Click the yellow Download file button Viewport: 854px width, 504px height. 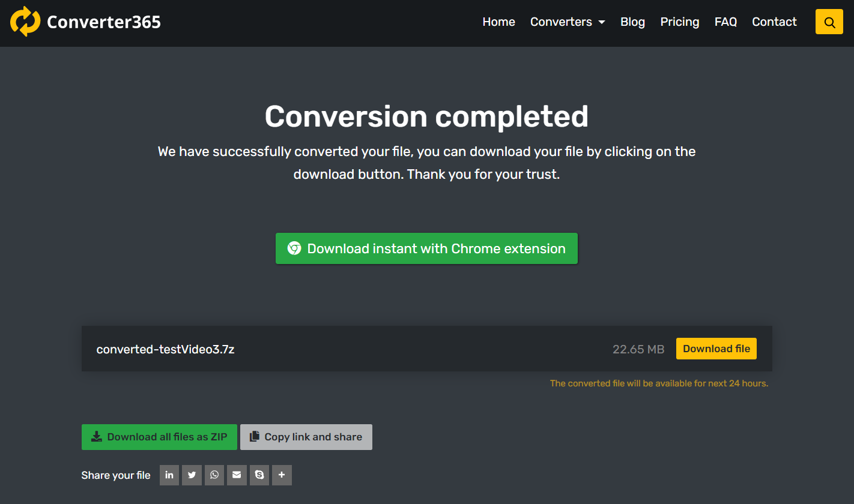coord(716,349)
